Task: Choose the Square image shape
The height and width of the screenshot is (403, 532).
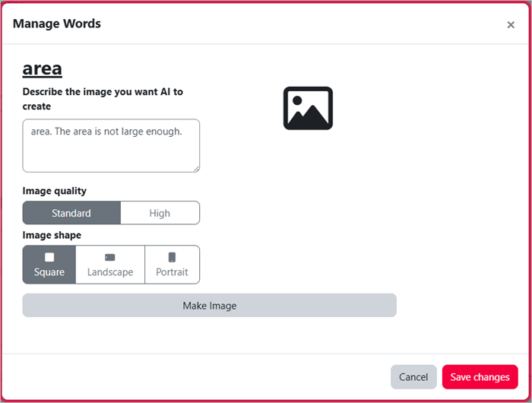Action: (x=49, y=265)
